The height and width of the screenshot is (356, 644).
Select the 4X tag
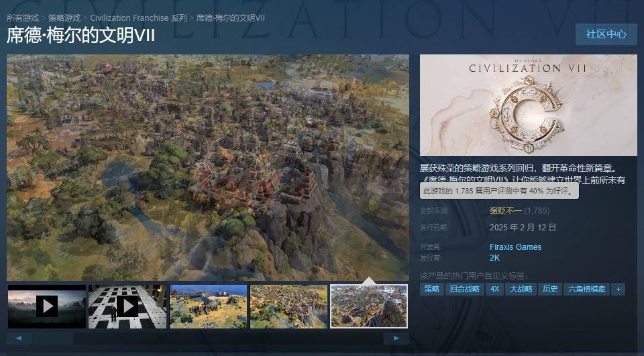(x=494, y=289)
